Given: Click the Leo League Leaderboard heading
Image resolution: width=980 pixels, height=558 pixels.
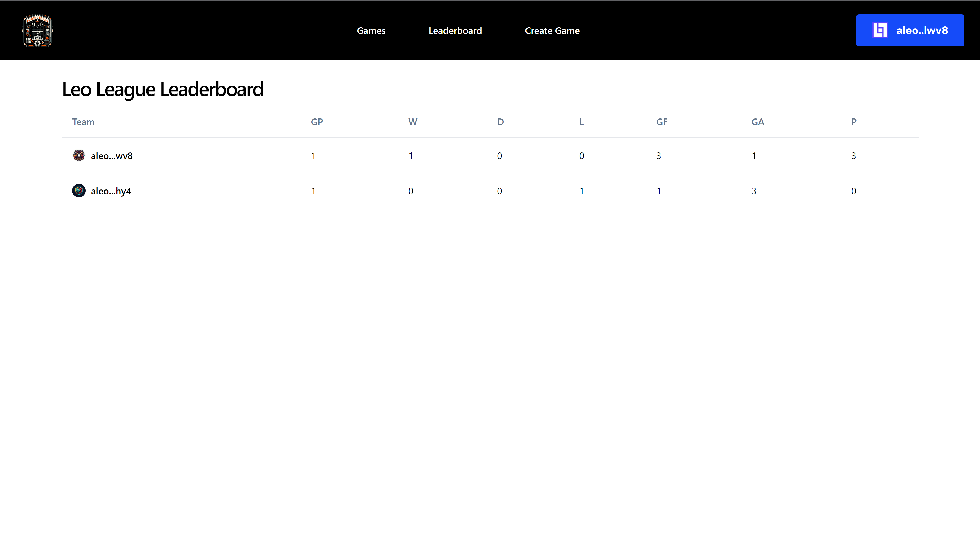Looking at the screenshot, I should [x=162, y=89].
